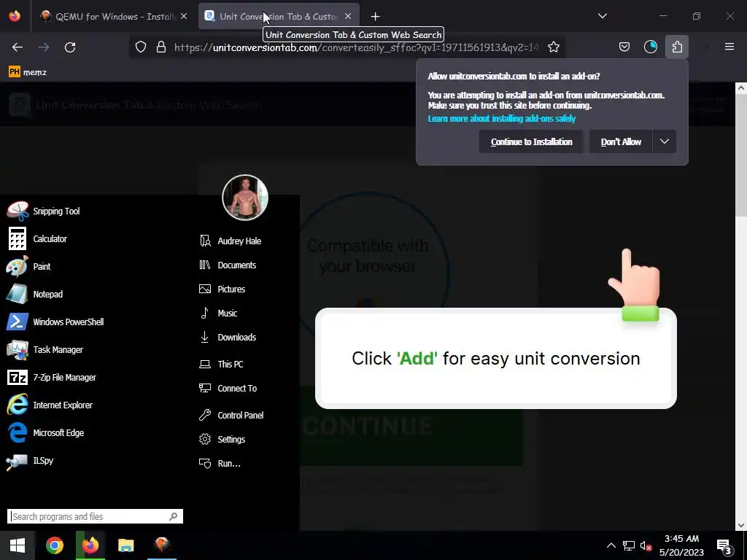Close the QEMU for Windows tab
Viewport: 747px width, 560px height.
pyautogui.click(x=184, y=16)
